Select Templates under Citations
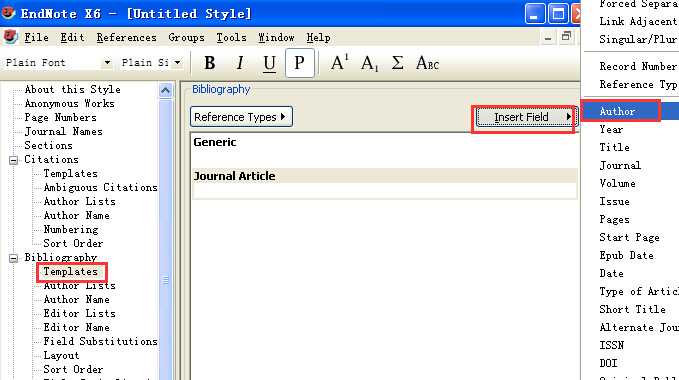679x380 pixels. (x=71, y=174)
